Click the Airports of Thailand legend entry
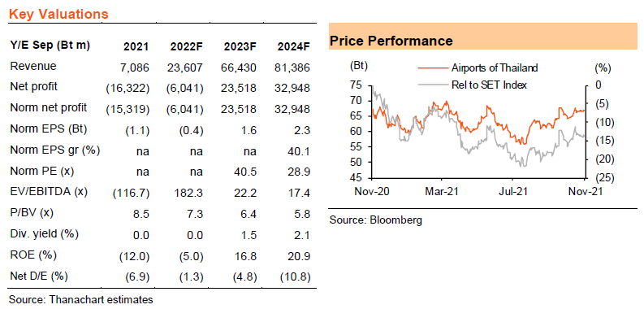This screenshot has width=644, height=309. click(x=478, y=67)
